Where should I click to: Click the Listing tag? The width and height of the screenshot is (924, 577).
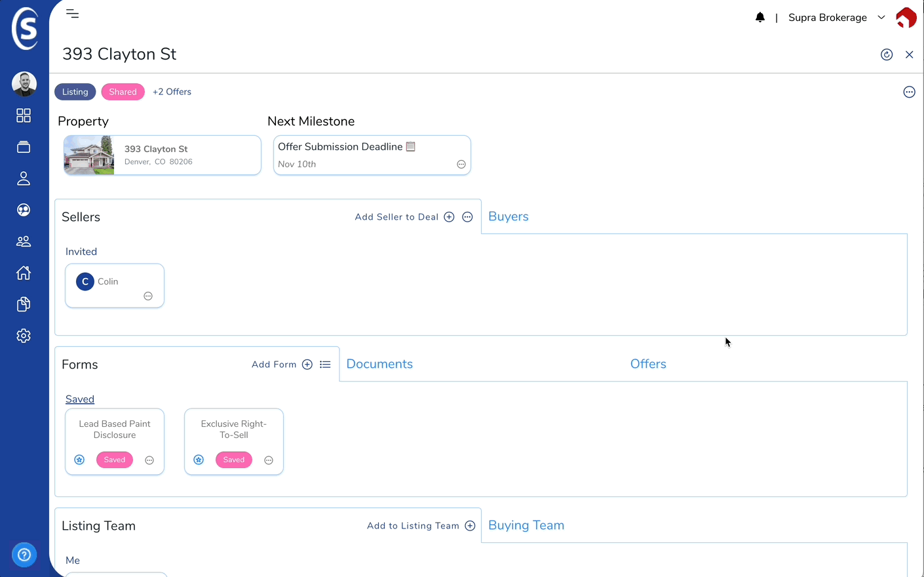(75, 92)
